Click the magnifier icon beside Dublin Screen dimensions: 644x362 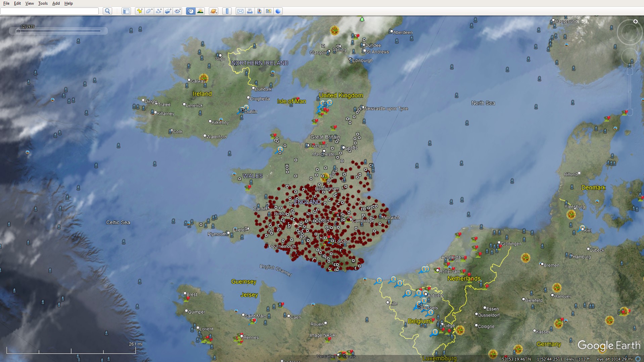(242, 110)
